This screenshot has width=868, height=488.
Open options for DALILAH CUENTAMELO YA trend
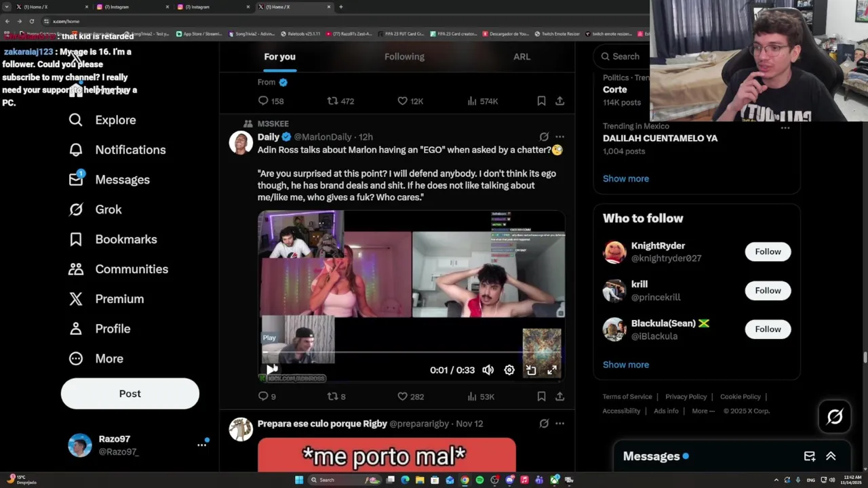coord(785,128)
